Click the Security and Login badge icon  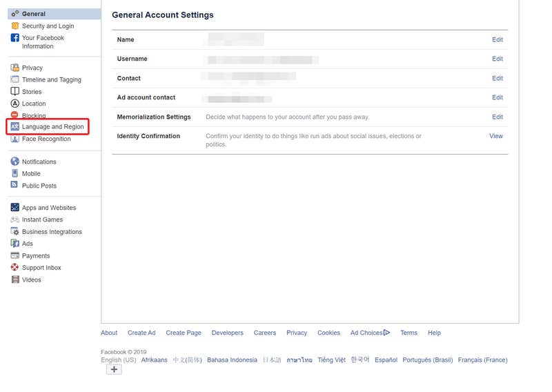(14, 26)
